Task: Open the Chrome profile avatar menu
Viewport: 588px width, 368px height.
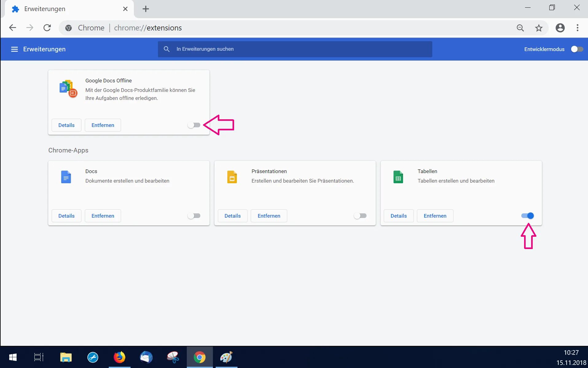Action: pyautogui.click(x=560, y=28)
